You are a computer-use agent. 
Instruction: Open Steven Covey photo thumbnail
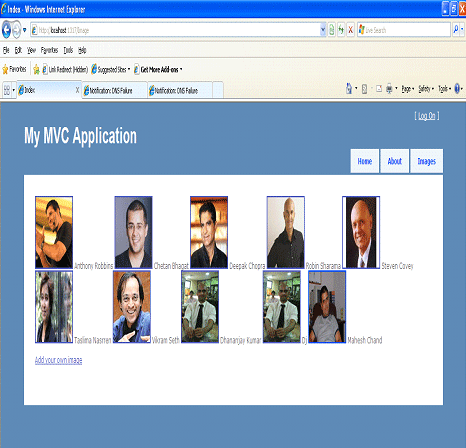[361, 232]
